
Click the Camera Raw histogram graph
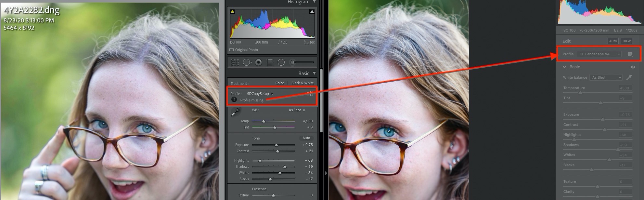(x=599, y=12)
